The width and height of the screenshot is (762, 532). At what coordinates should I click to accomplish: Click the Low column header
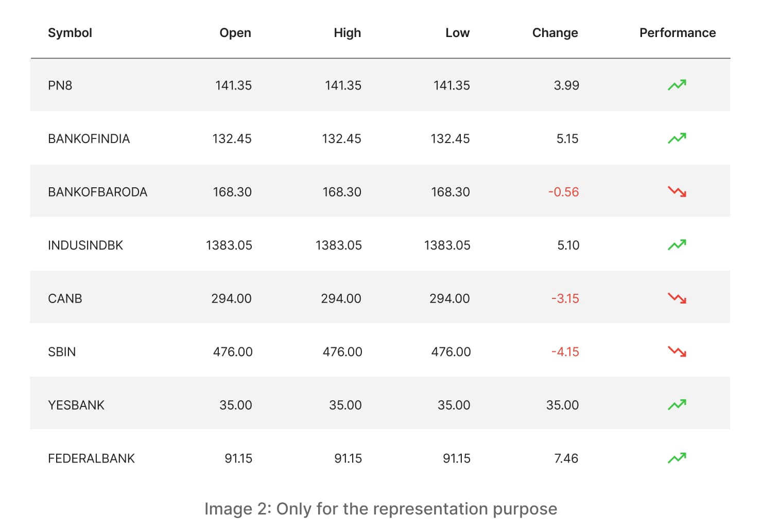(x=457, y=33)
